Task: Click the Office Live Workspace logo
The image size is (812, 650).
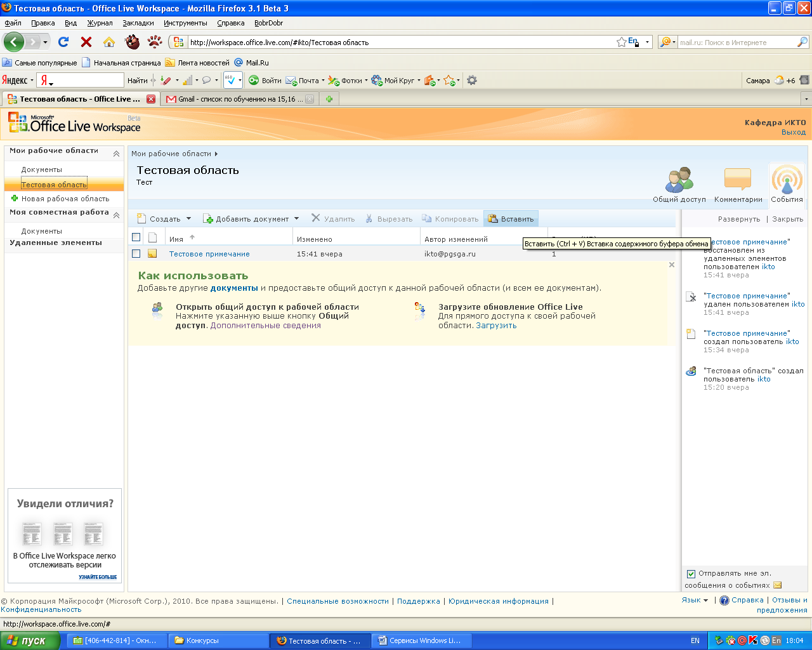Action: click(x=74, y=123)
